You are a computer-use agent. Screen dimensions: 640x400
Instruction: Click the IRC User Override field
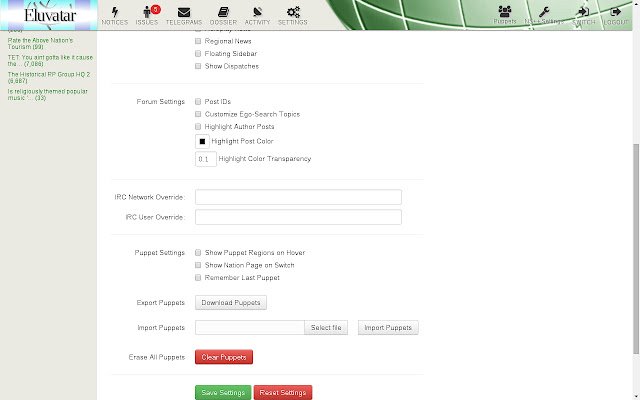point(298,217)
